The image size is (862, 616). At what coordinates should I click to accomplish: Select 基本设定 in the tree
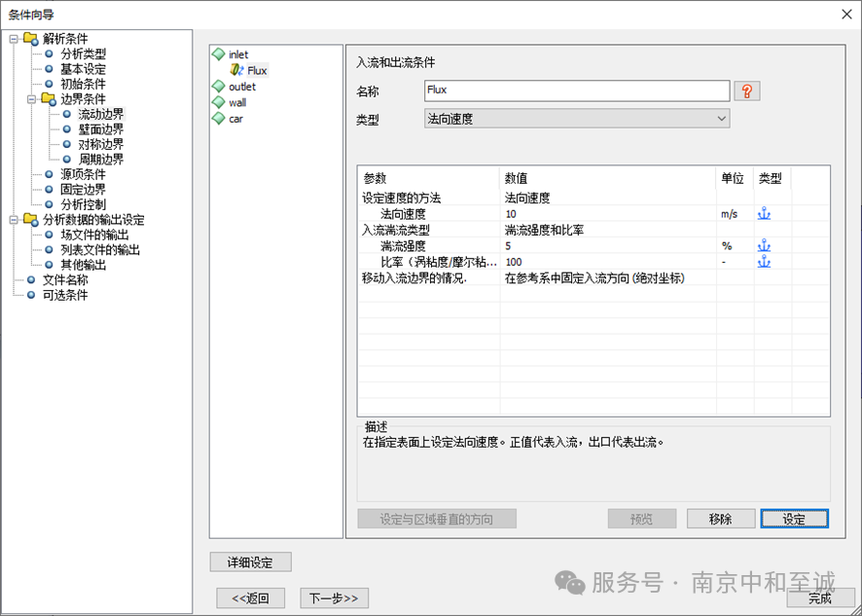[83, 69]
